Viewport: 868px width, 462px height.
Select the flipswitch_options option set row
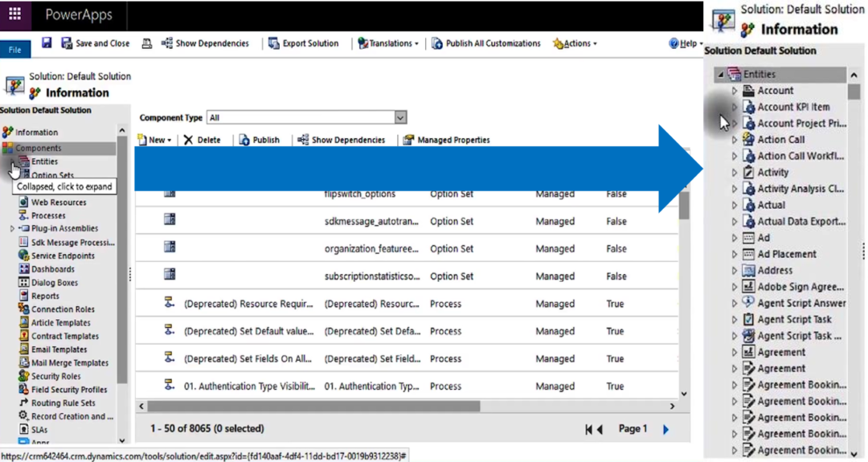[x=407, y=194]
